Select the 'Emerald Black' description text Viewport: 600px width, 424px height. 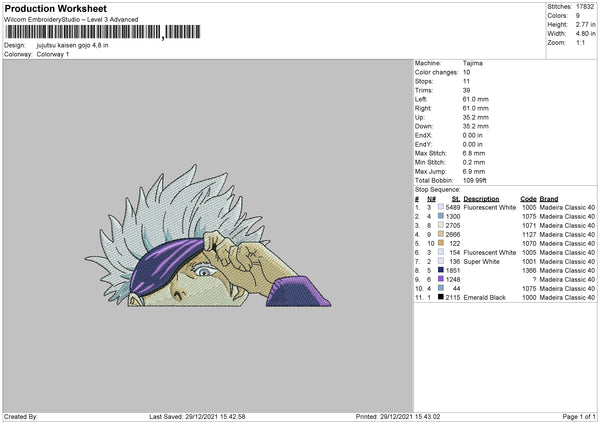[x=484, y=297]
